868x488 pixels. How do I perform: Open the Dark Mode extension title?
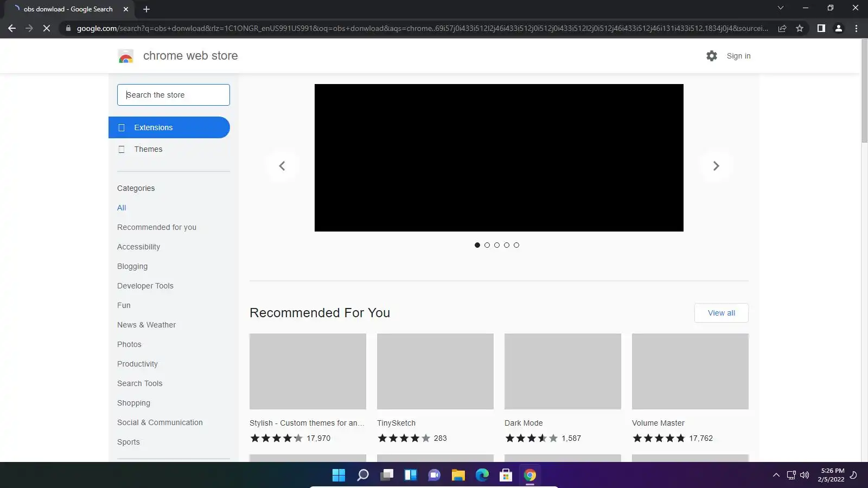(x=524, y=423)
